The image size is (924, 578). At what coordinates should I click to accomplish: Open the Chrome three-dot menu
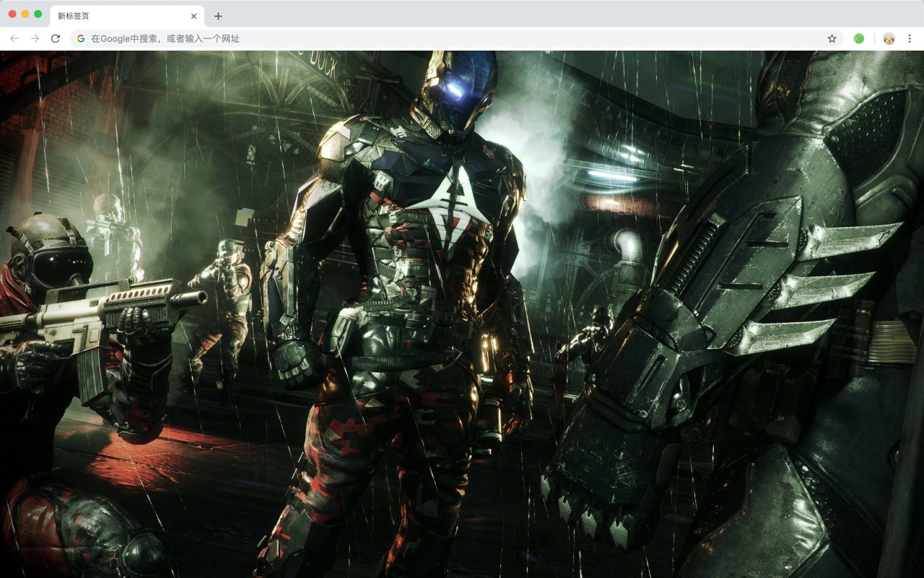[x=910, y=38]
